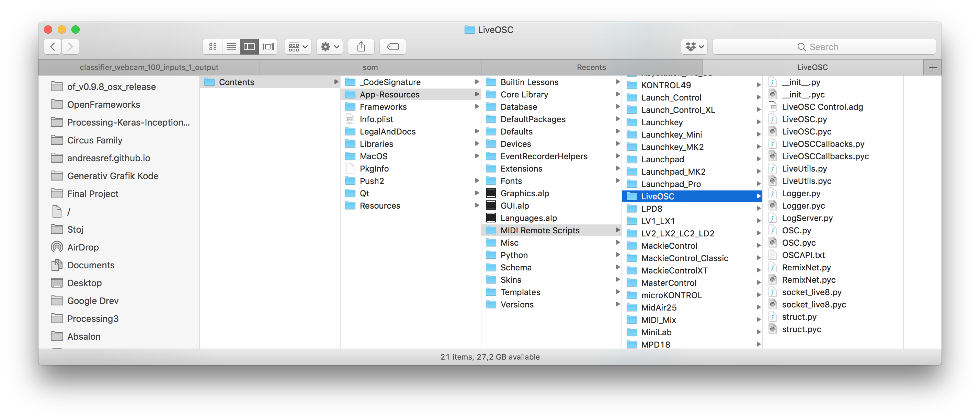Open the Launchpad_Pro folder
The image size is (980, 420).
click(671, 184)
